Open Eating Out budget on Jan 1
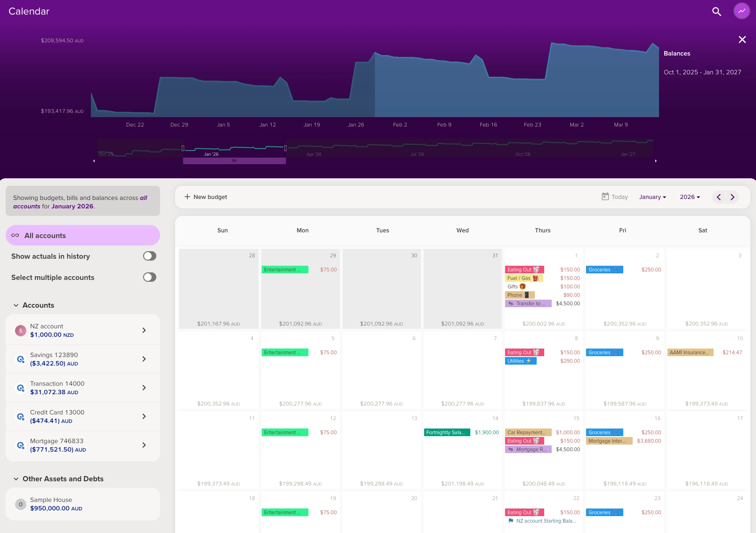The width and height of the screenshot is (756, 533). tap(525, 270)
